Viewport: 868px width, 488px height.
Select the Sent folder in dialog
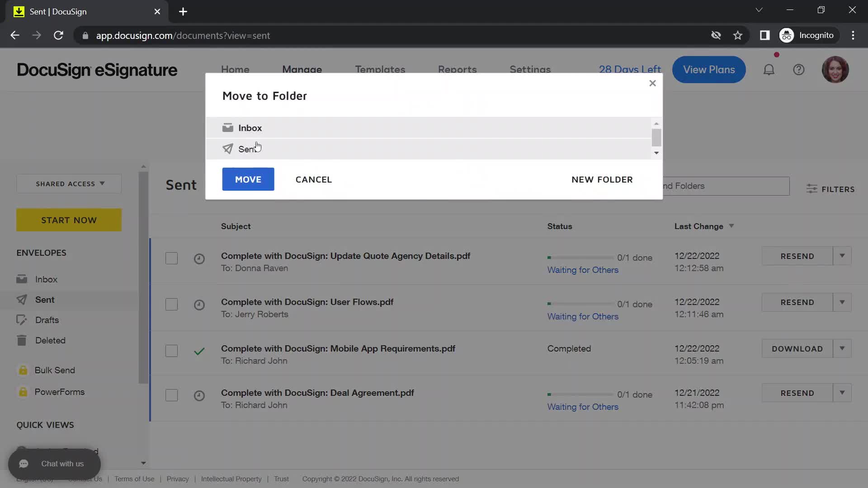click(x=428, y=149)
